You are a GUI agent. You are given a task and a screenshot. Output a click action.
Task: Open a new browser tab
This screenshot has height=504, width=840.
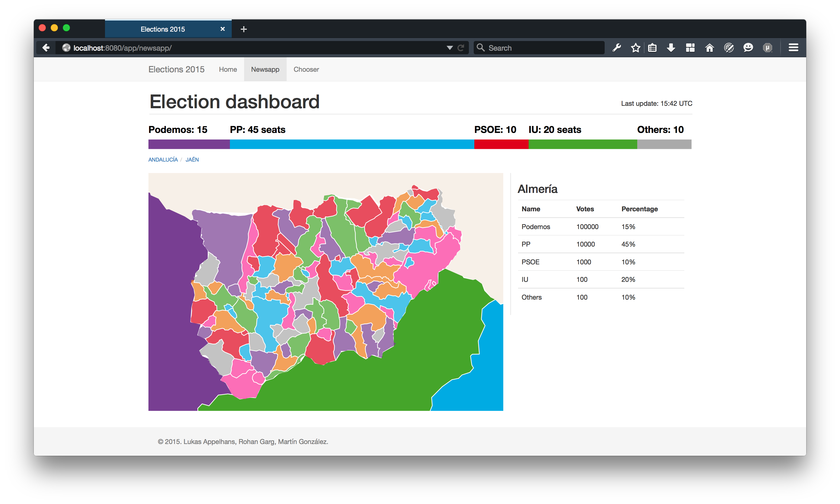tap(243, 29)
